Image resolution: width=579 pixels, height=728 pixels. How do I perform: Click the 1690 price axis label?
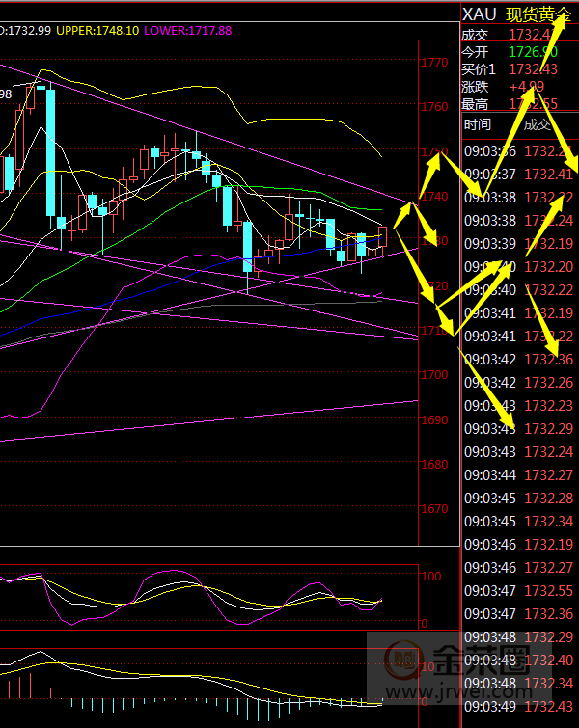[434, 420]
